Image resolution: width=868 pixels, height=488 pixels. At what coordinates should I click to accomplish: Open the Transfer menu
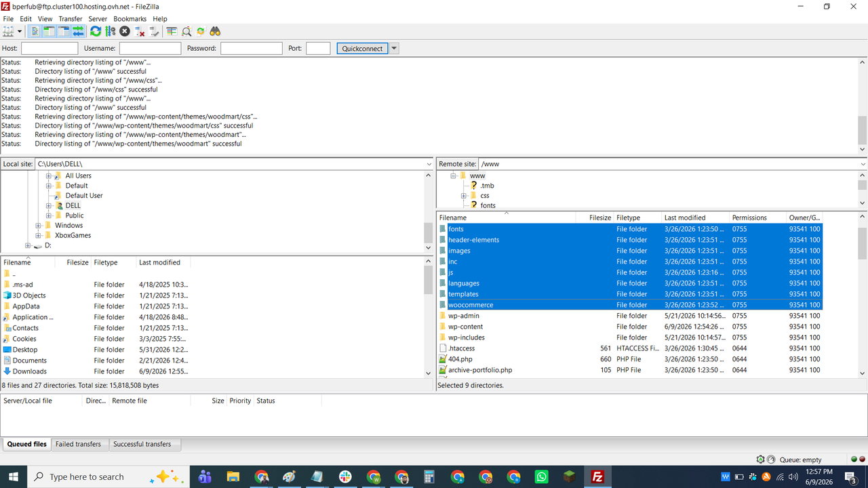tap(71, 19)
